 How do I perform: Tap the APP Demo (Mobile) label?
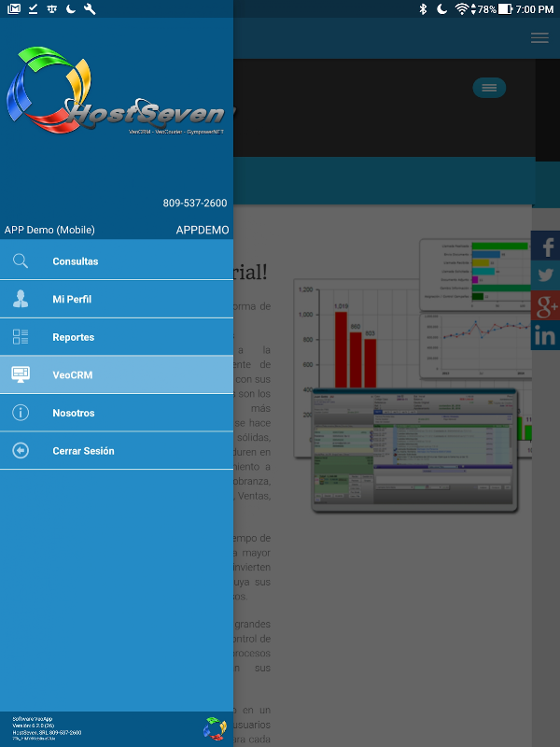[49, 230]
